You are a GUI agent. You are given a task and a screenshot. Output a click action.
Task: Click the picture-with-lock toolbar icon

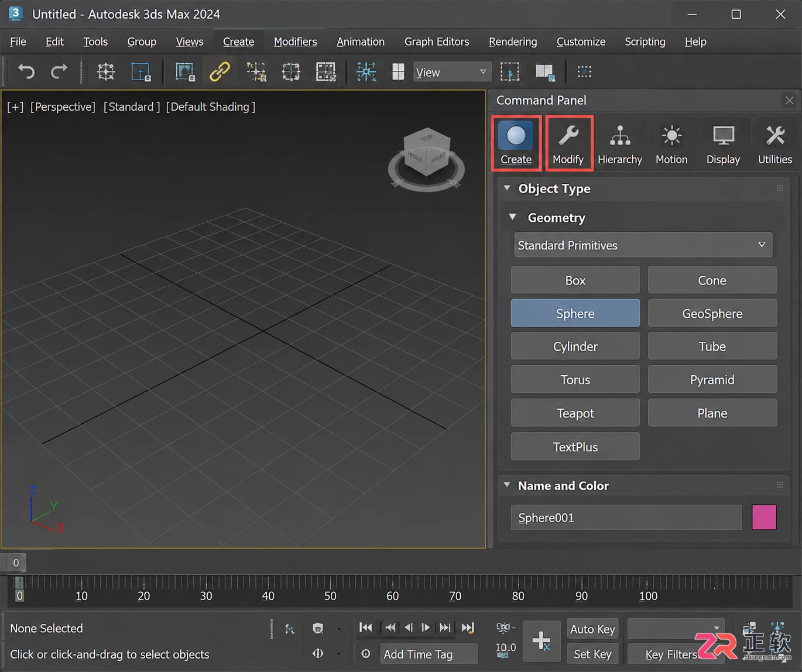pos(185,71)
